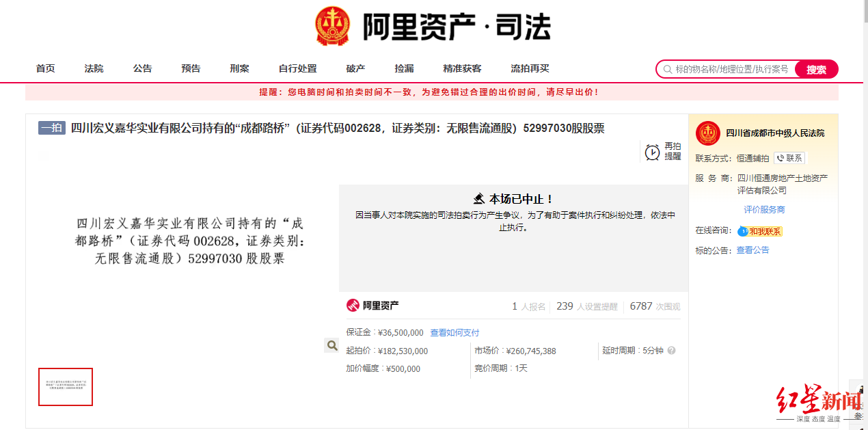The width and height of the screenshot is (868, 430).
Task: Open the 流拍再买 menu item
Action: click(530, 68)
